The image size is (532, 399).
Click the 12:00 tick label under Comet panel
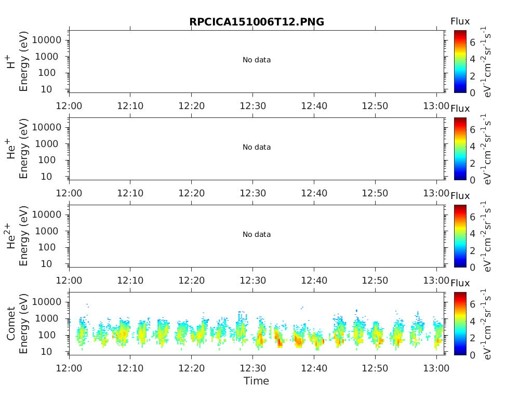[69, 368]
